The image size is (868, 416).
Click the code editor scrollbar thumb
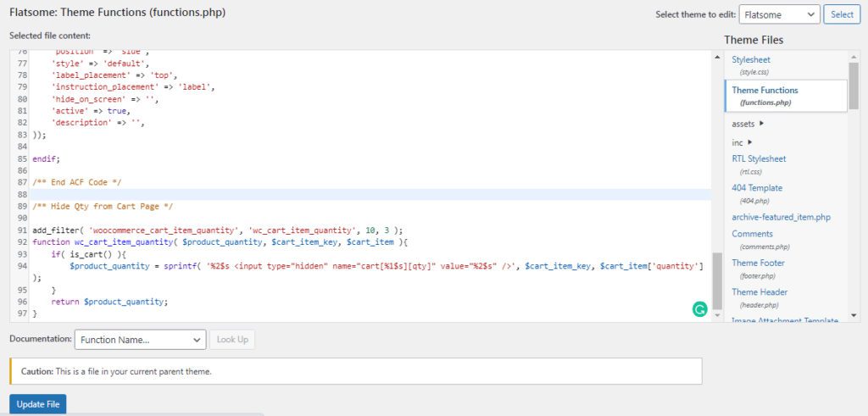[716, 280]
